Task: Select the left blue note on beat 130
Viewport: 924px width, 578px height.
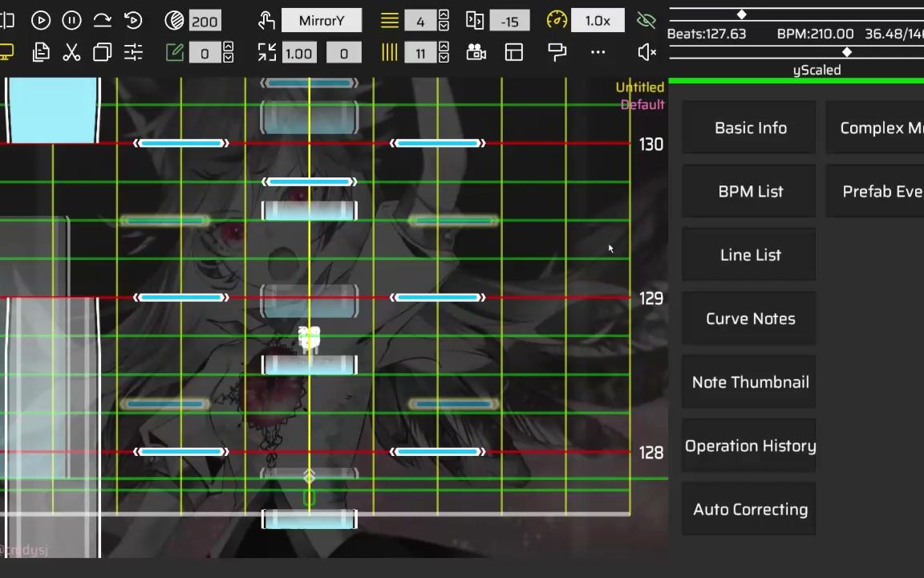Action: coord(181,144)
